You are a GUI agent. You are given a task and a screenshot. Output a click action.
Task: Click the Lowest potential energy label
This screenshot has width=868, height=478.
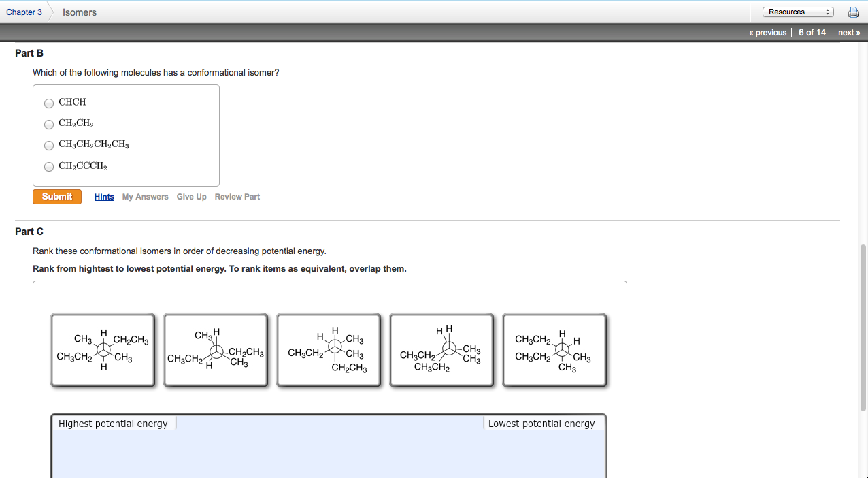(541, 424)
